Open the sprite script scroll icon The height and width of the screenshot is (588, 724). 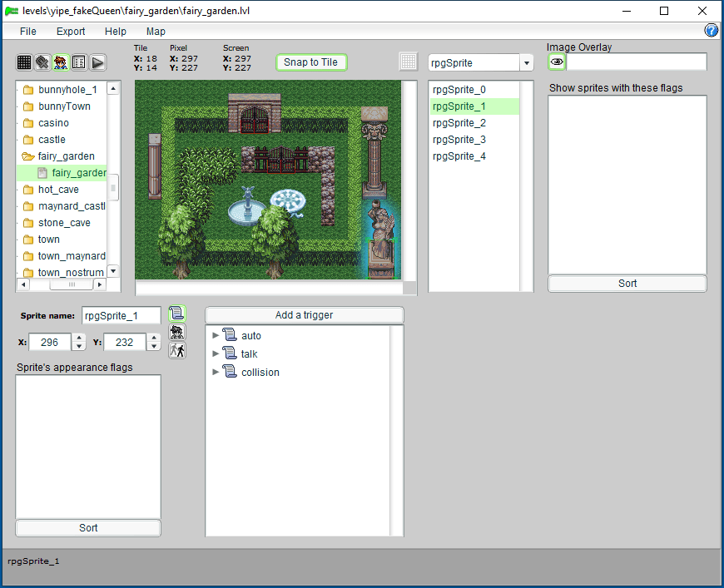(176, 314)
